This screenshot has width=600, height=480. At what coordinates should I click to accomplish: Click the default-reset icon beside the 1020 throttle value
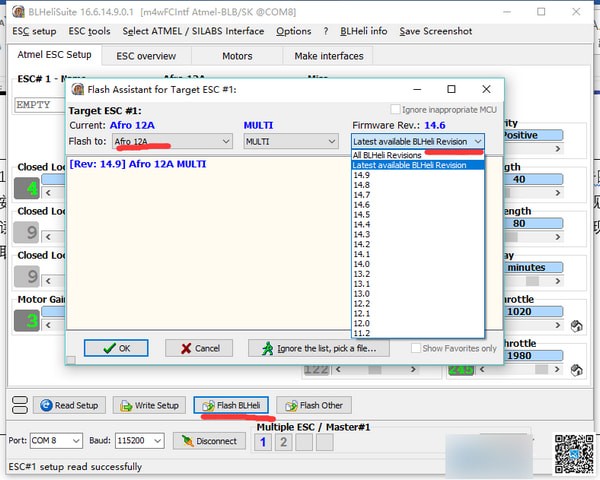[x=576, y=326]
